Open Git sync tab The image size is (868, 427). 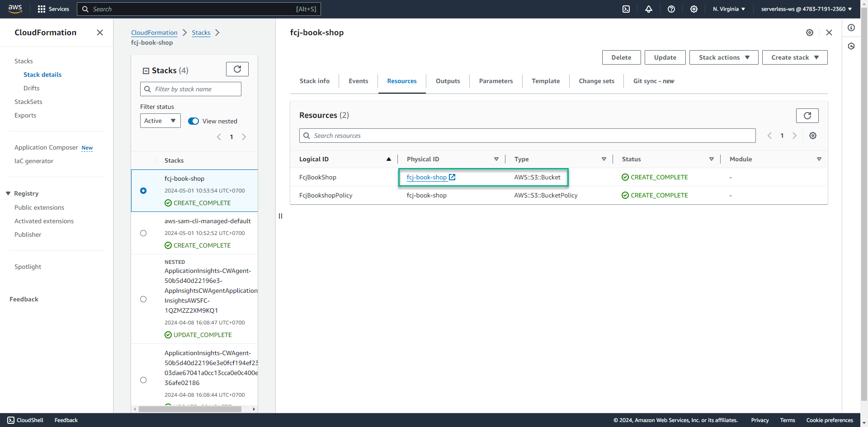[x=654, y=81]
